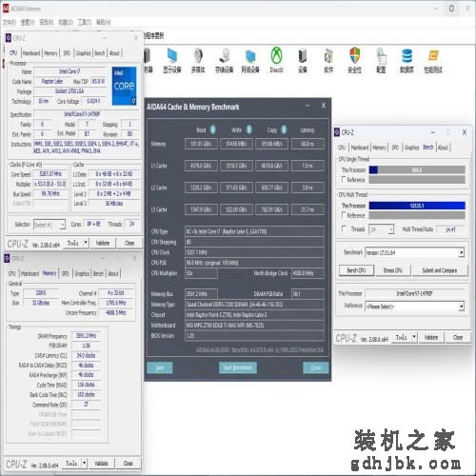Click the info icon next to Copy column
The width and height of the screenshot is (476, 476).
click(x=284, y=129)
